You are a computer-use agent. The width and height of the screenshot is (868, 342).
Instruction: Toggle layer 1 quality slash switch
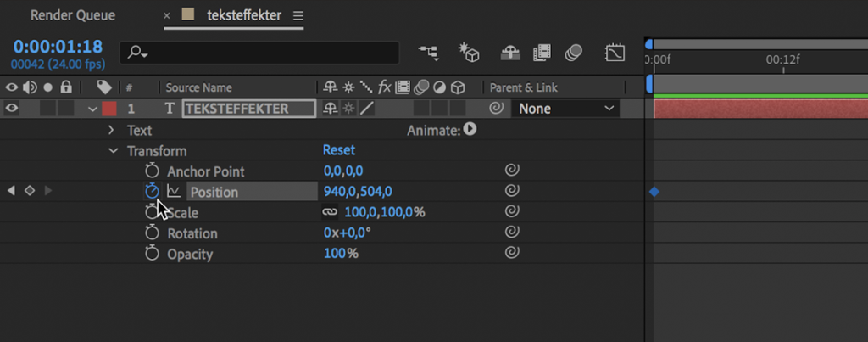366,109
